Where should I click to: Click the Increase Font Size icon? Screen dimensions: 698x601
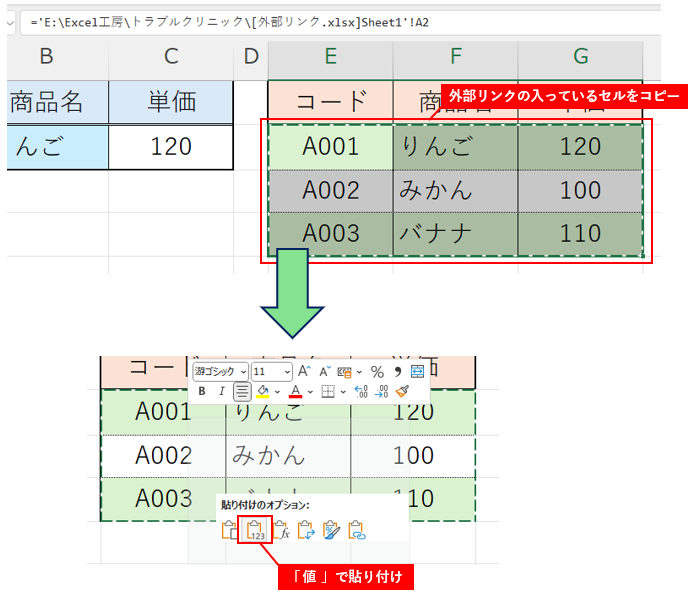point(305,371)
